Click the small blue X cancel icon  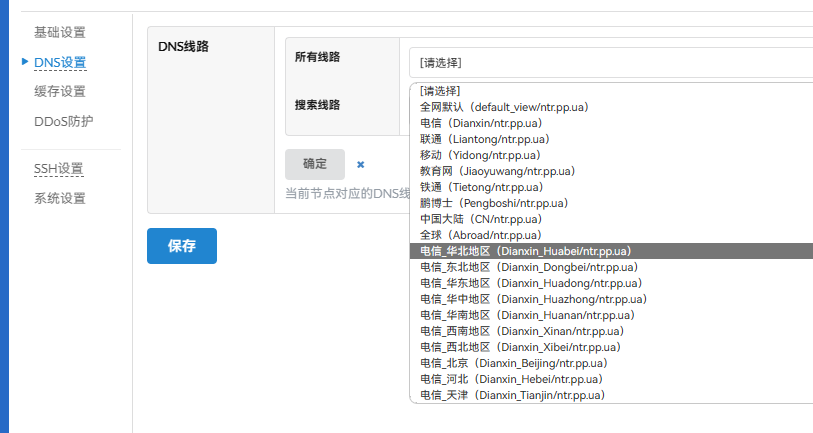[360, 165]
